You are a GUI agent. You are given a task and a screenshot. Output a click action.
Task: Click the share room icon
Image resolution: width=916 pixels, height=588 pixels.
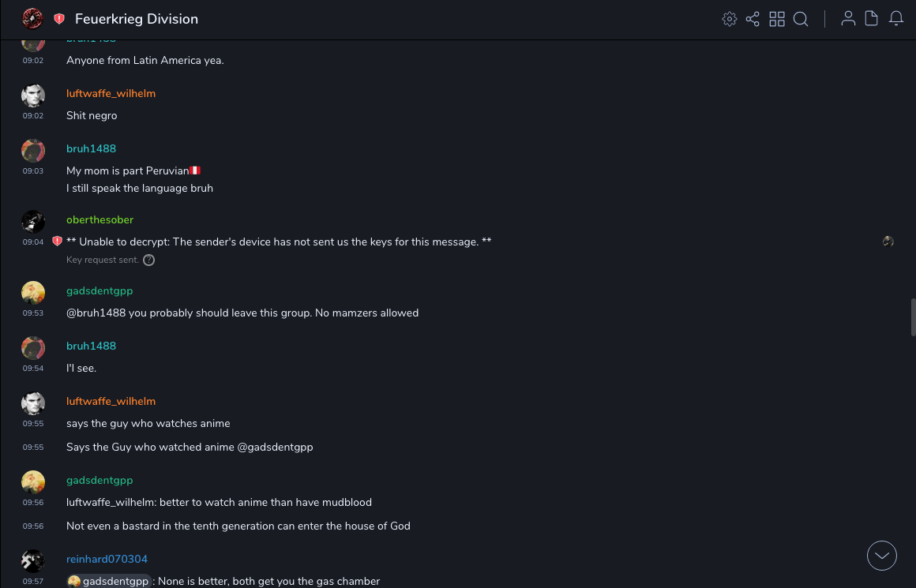(x=753, y=19)
